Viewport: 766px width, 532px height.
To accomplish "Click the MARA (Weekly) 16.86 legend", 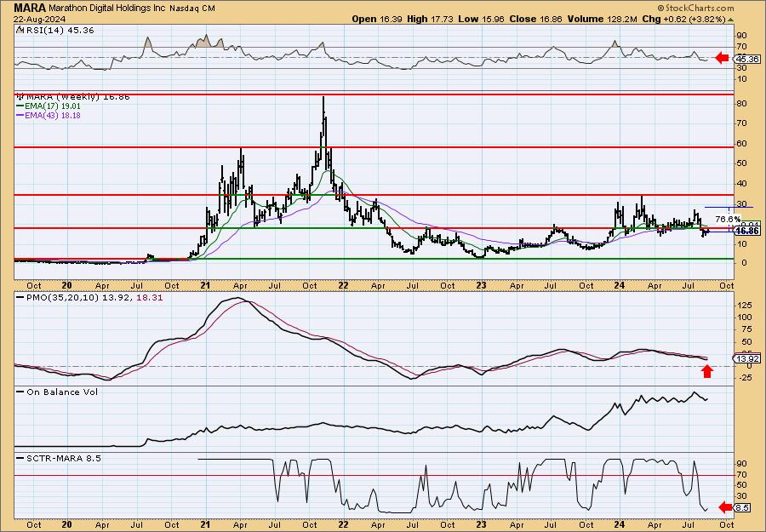I will [77, 97].
